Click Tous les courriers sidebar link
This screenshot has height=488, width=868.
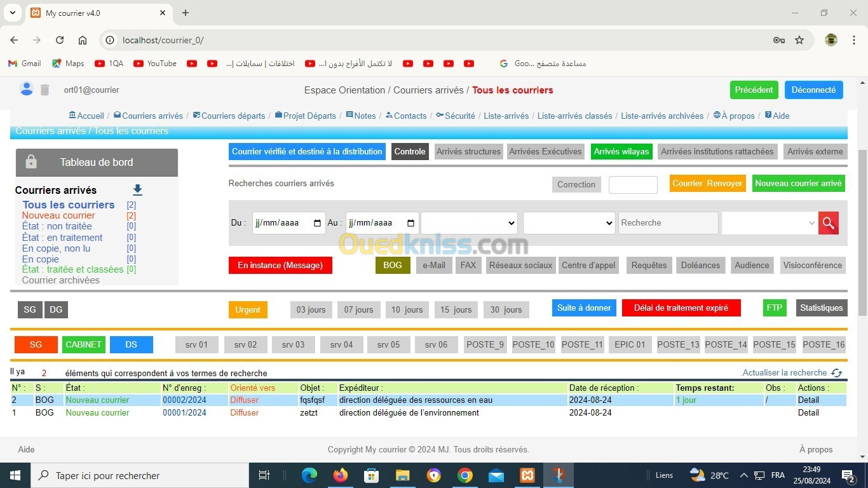[69, 205]
